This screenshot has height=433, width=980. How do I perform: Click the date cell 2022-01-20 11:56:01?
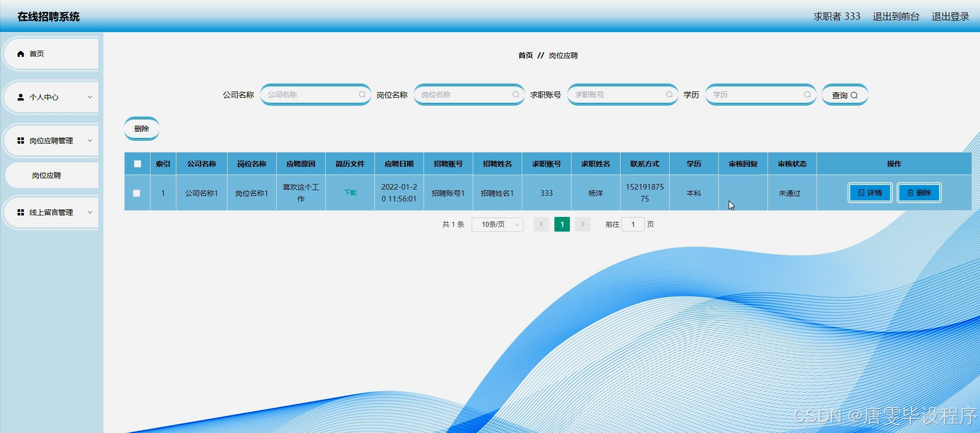pyautogui.click(x=399, y=193)
